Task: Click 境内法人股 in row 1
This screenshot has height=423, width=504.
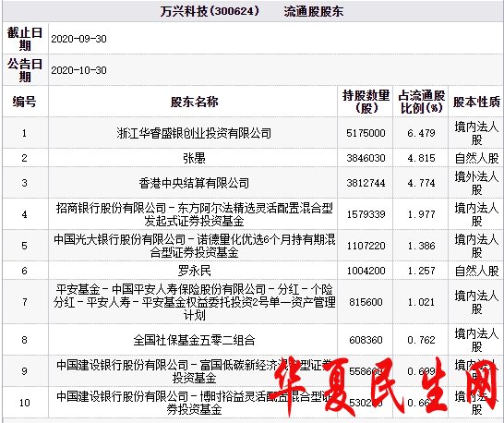Action: 476,133
